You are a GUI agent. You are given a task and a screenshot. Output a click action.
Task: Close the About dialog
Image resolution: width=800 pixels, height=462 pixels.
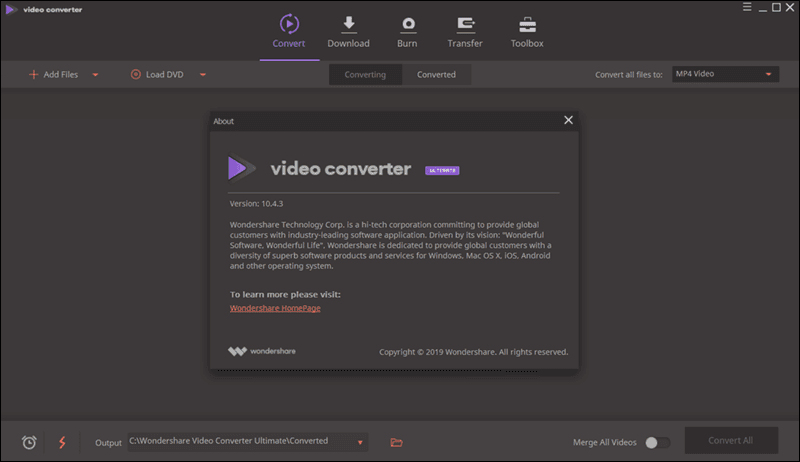click(568, 120)
